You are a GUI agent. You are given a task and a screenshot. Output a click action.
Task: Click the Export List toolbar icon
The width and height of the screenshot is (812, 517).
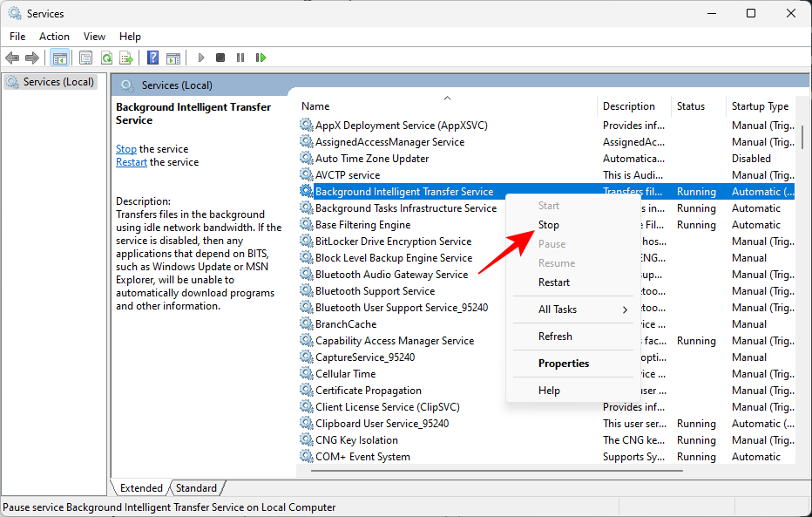pyautogui.click(x=127, y=58)
